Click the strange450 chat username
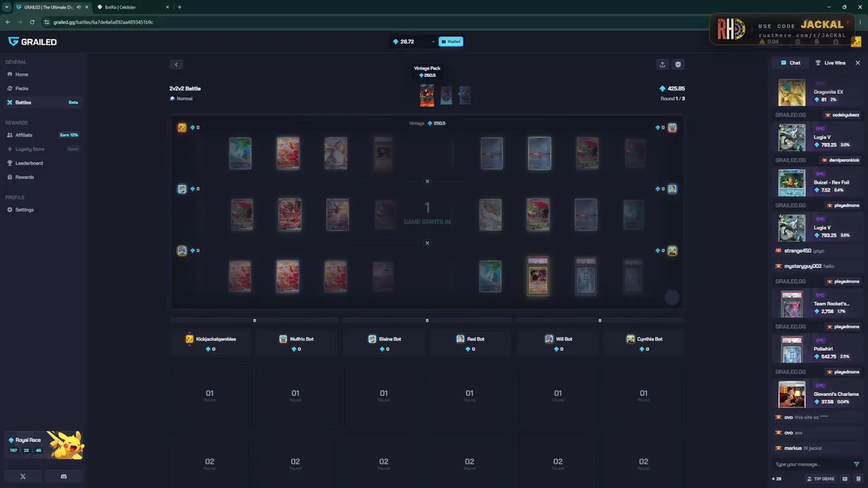Screen dimensions: 868x488 pyautogui.click(x=797, y=251)
